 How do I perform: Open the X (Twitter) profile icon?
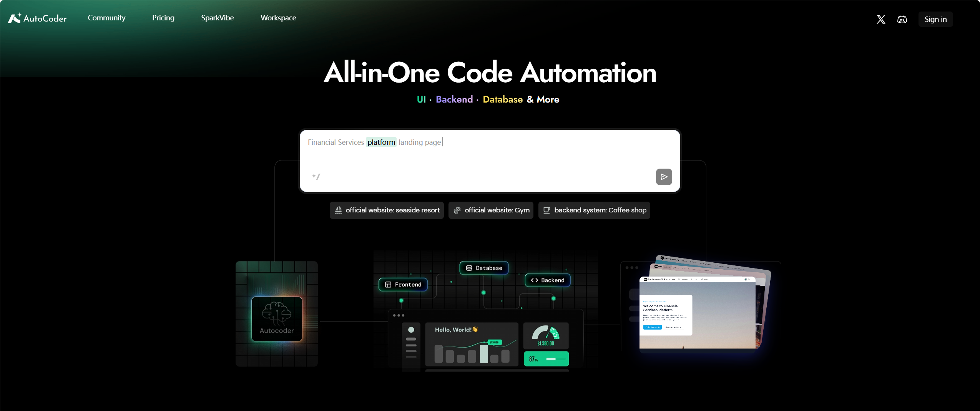(881, 19)
